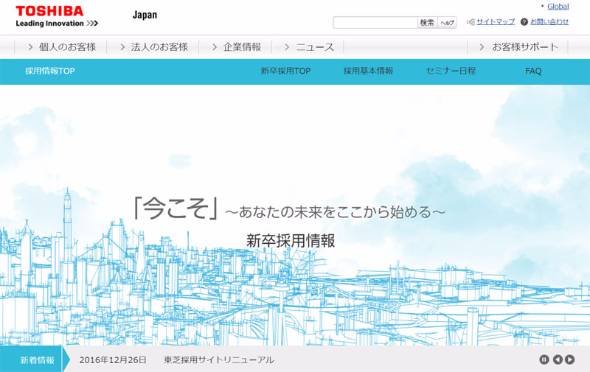The width and height of the screenshot is (590, 372).
Task: Pause the news ticker slideshow
Action: (x=544, y=360)
